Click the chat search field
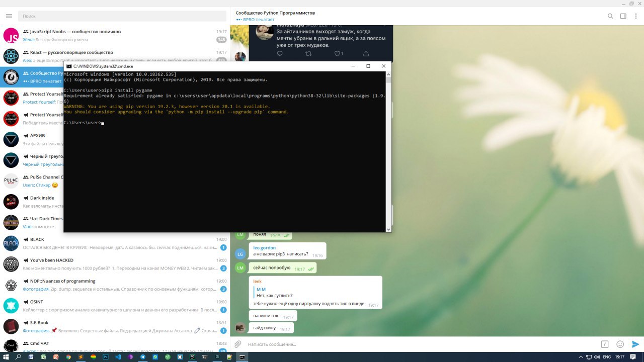 click(x=122, y=16)
